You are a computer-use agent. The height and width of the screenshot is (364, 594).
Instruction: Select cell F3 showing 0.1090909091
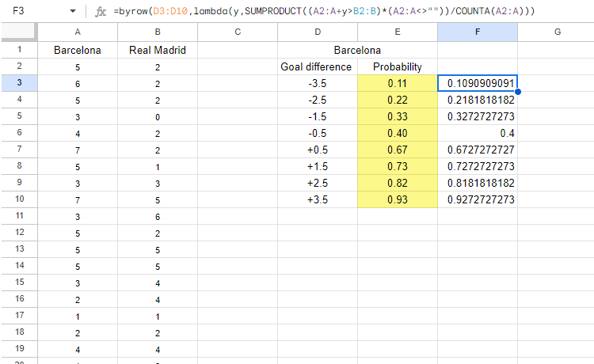(x=478, y=83)
